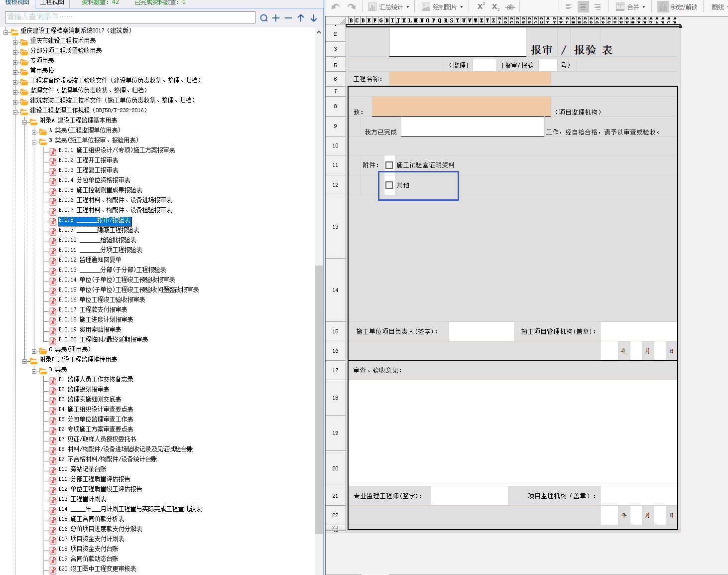Image resolution: width=728 pixels, height=575 pixels.
Task: Click the folder icon of 监理文件
Action: point(24,91)
